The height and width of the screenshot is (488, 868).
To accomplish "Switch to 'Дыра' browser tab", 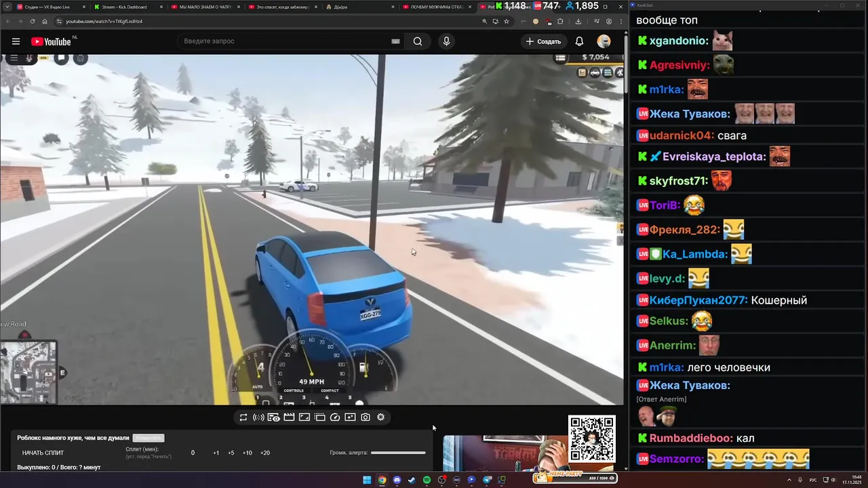I will tap(359, 7).
